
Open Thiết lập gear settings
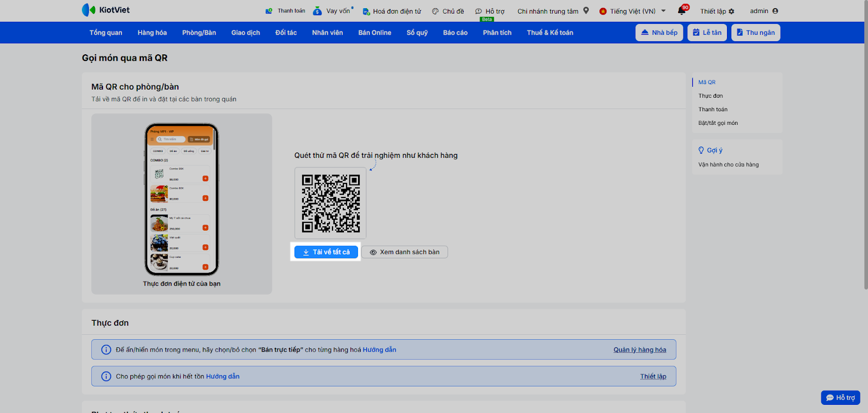(x=731, y=11)
